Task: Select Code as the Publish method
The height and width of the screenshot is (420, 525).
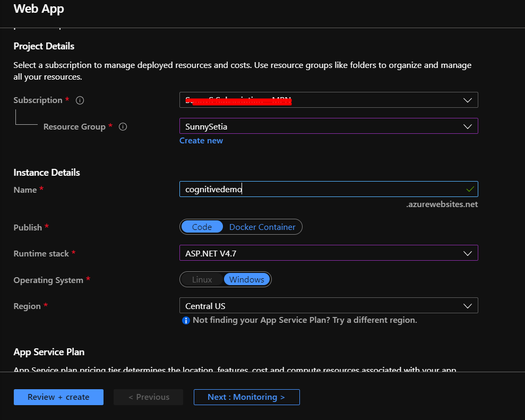Action: point(202,227)
